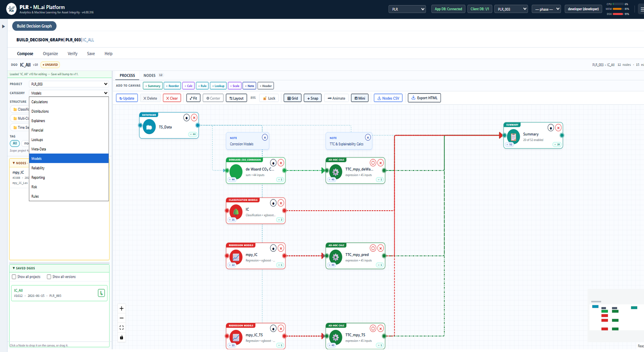Switch to the NODES tab

[153, 76]
